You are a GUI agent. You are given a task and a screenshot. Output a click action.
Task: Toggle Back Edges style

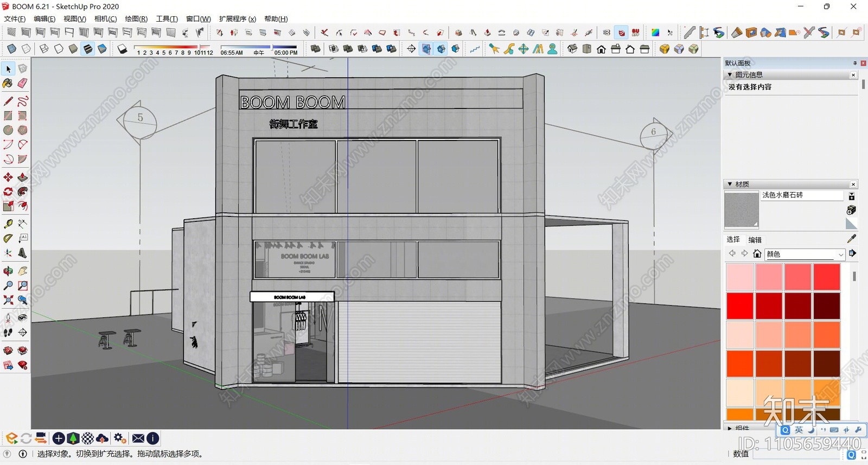coord(26,49)
